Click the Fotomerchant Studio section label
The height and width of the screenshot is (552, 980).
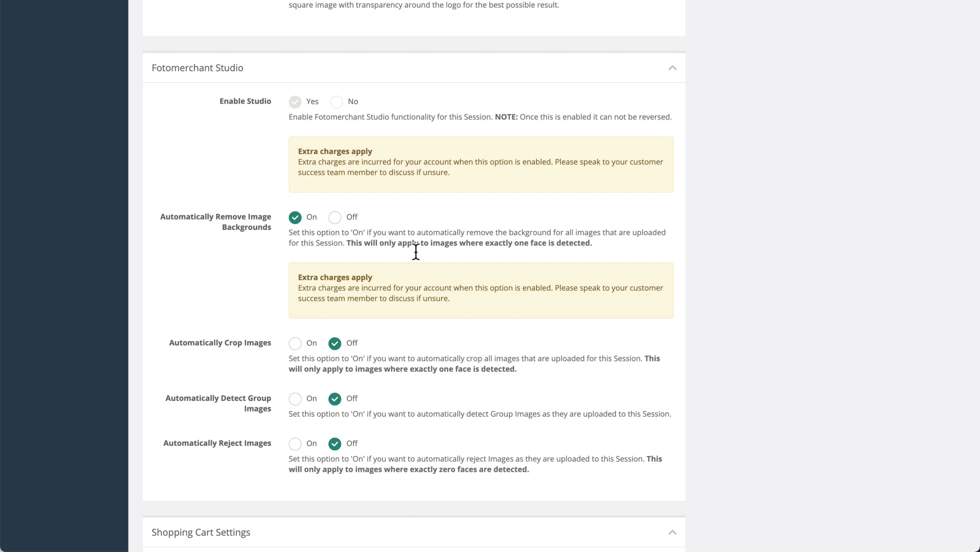click(x=197, y=67)
